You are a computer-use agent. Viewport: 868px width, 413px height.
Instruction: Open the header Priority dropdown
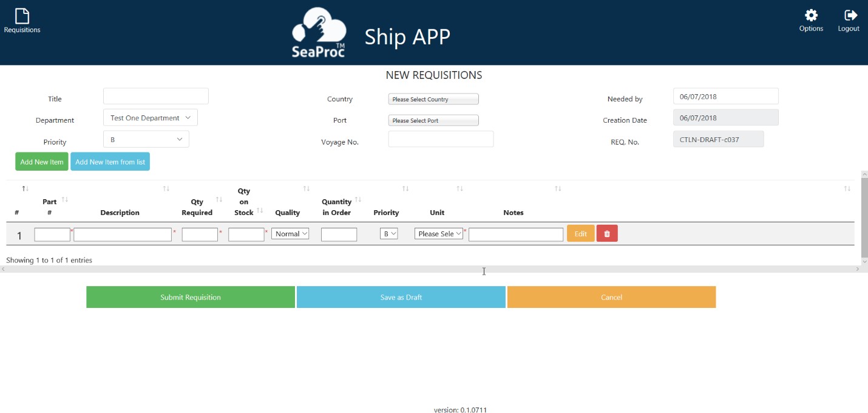click(146, 139)
